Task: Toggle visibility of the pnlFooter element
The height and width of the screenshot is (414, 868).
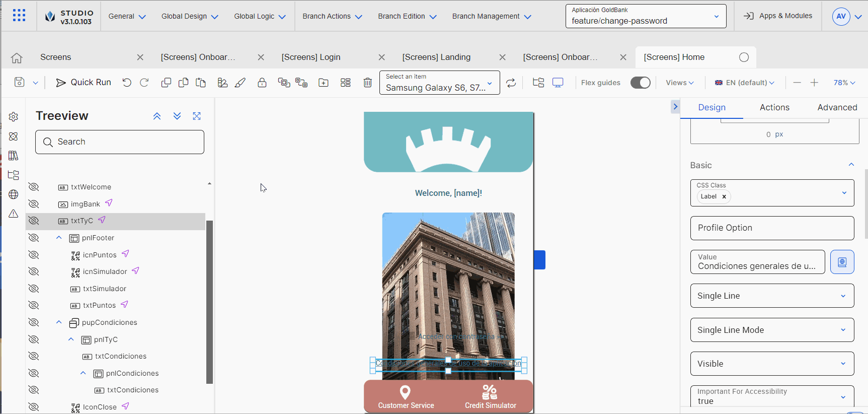Action: click(x=34, y=238)
